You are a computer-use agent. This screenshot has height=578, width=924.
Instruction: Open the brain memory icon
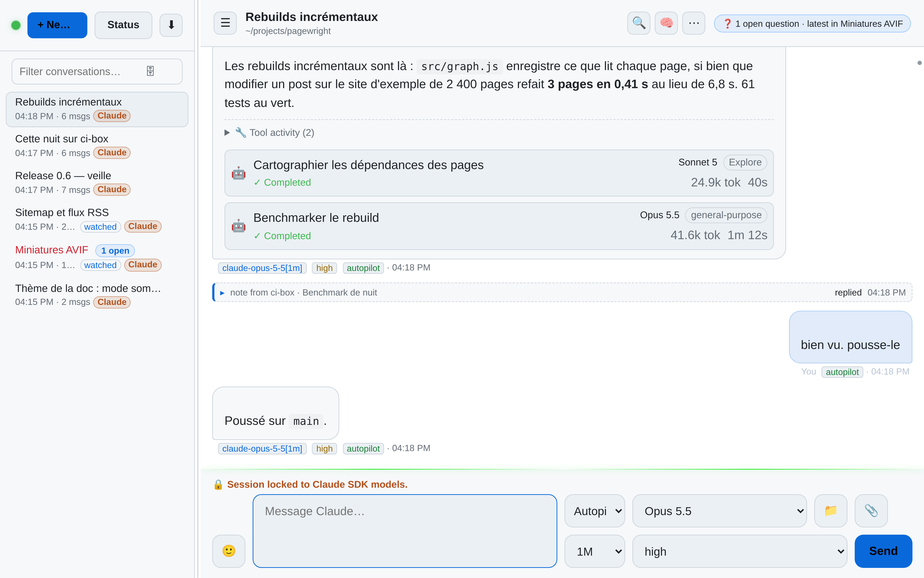click(x=666, y=23)
